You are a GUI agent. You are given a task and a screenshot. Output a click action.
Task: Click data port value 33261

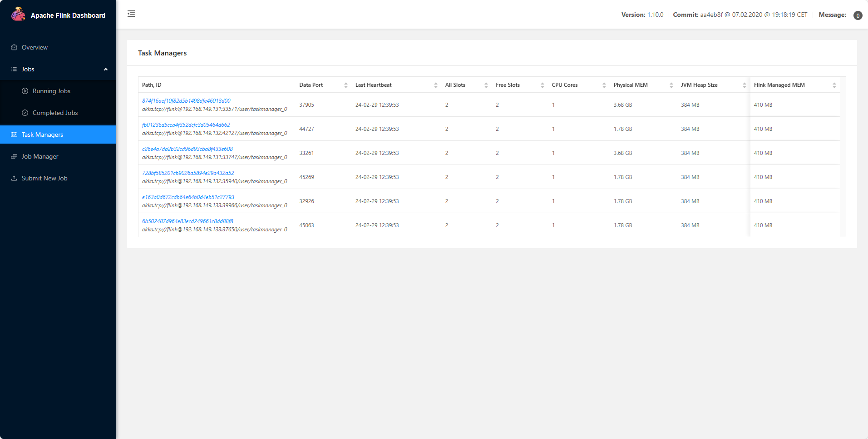306,153
